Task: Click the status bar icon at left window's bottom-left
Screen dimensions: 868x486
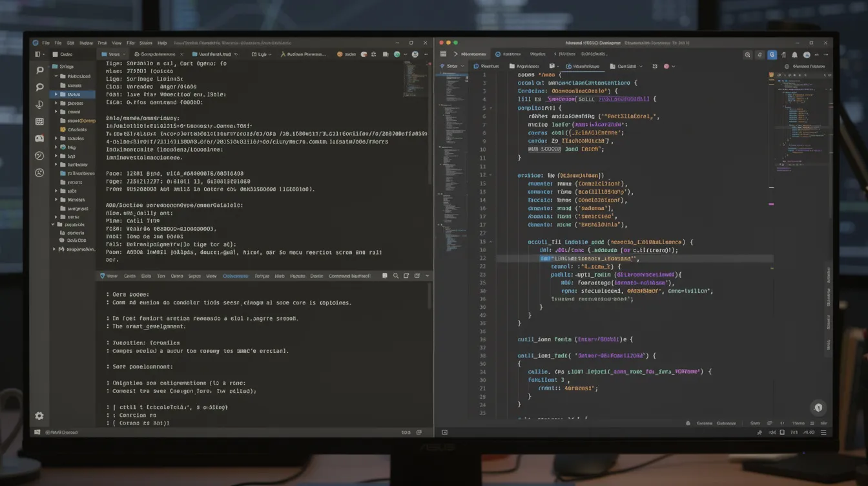Action: 37,432
